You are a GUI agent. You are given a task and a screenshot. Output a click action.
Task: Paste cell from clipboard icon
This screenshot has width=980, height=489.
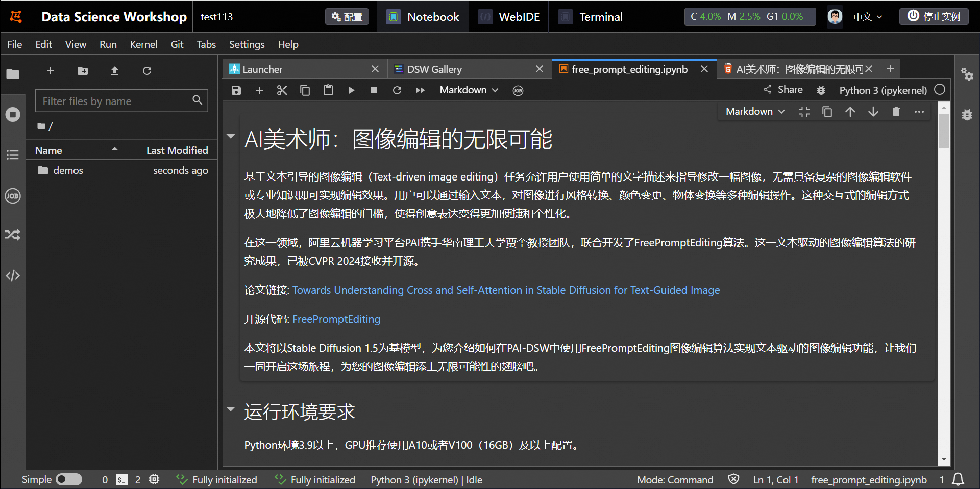click(328, 90)
